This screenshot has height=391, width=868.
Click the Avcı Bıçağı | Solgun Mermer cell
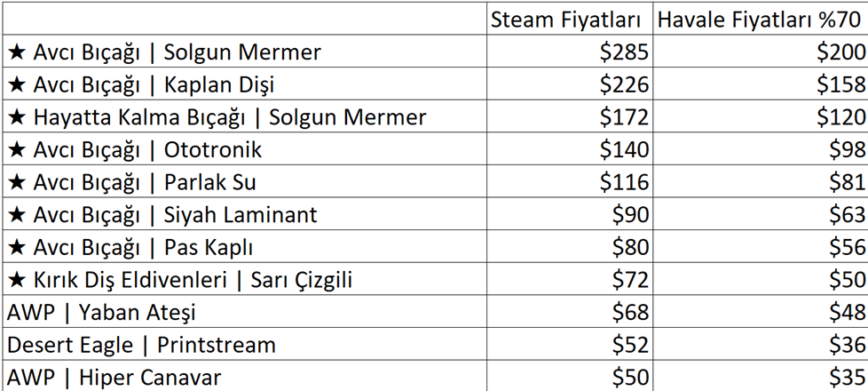[244, 52]
